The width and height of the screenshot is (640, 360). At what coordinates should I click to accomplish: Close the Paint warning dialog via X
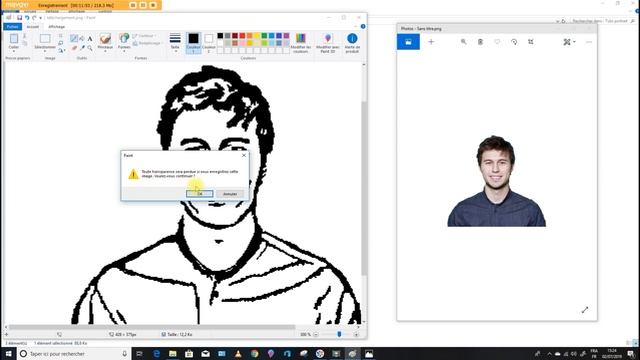244,156
